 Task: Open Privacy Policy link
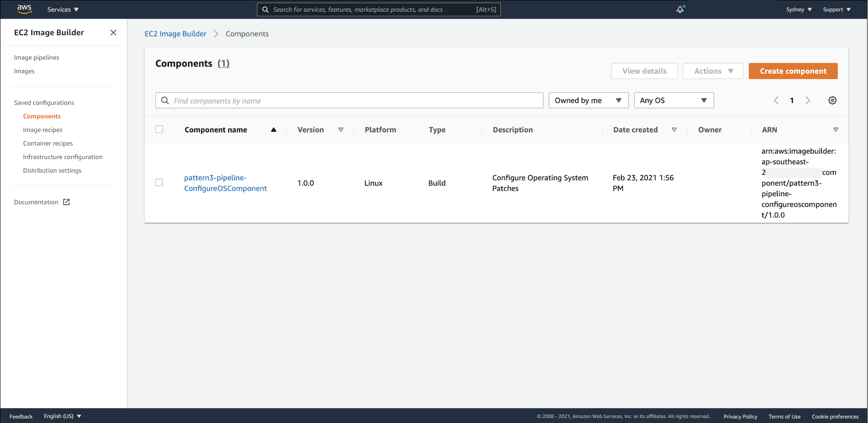tap(740, 417)
